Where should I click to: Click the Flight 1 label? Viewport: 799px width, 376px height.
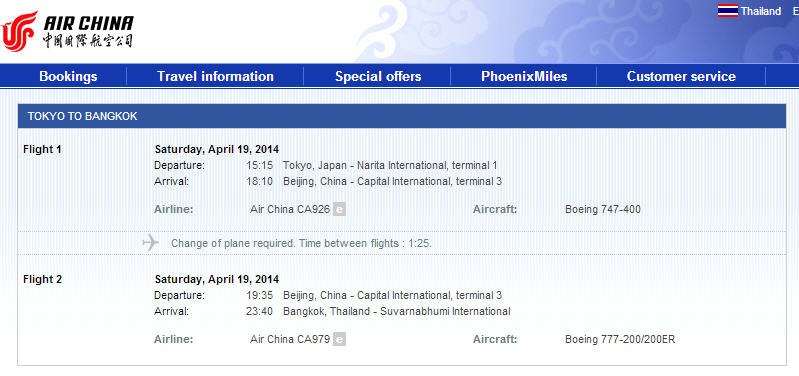coord(42,150)
